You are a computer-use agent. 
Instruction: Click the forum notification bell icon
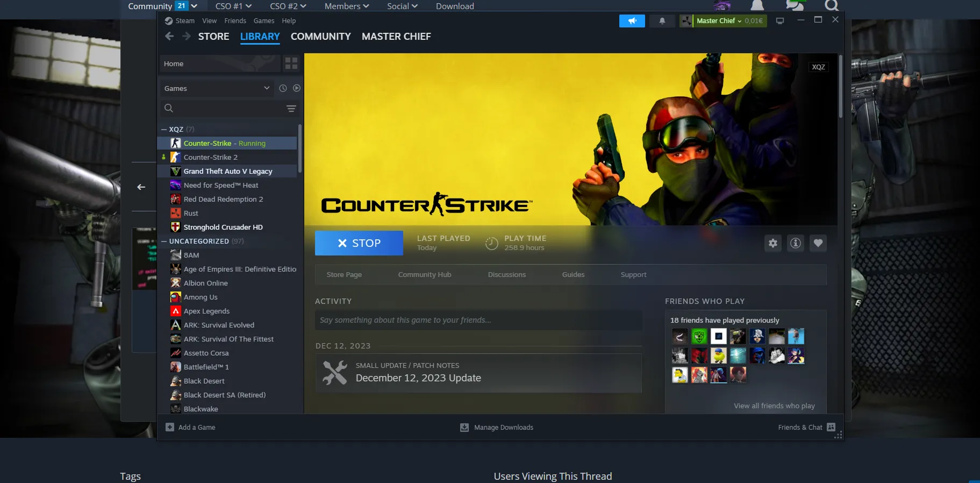click(757, 5)
